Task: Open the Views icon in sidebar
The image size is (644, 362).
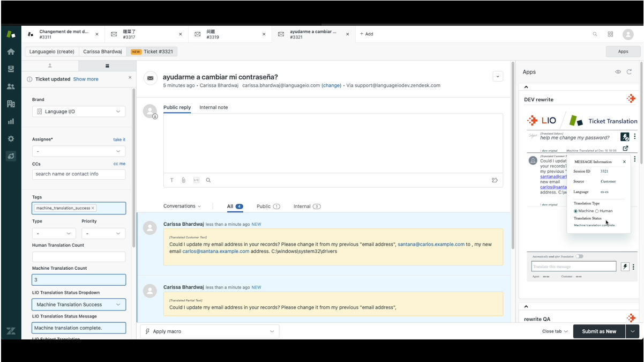Action: tap(11, 69)
